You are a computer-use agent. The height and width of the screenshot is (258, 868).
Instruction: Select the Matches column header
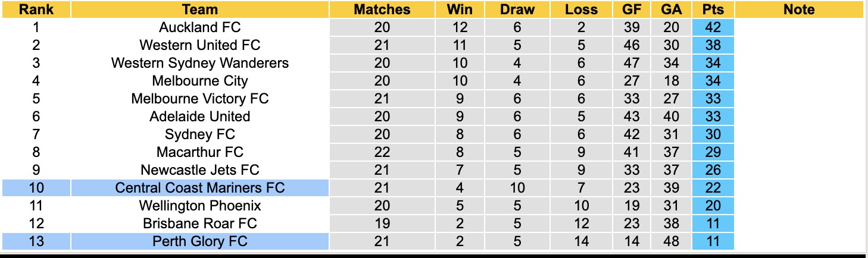click(382, 10)
